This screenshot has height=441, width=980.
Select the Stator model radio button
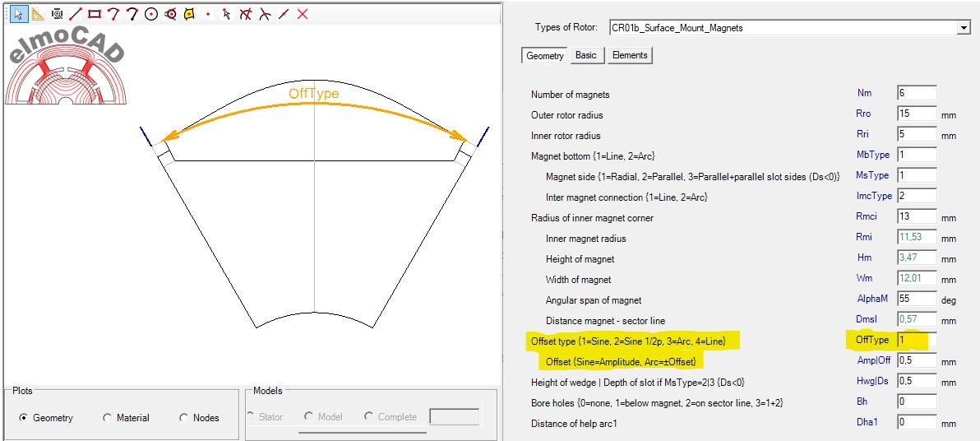[x=252, y=416]
